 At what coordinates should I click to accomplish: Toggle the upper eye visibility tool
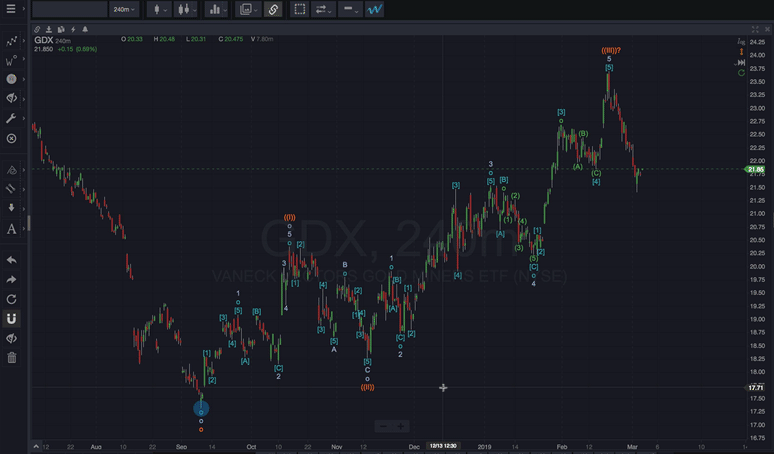(11, 98)
